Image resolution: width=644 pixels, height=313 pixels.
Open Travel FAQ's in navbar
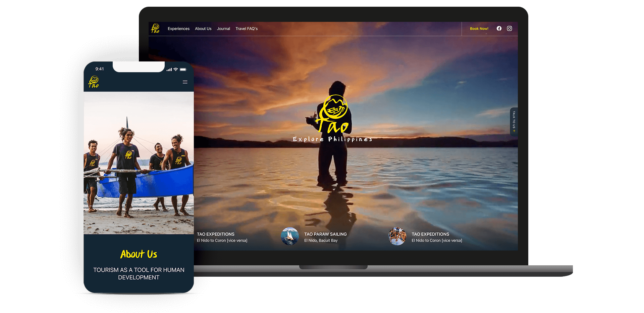[x=247, y=29]
